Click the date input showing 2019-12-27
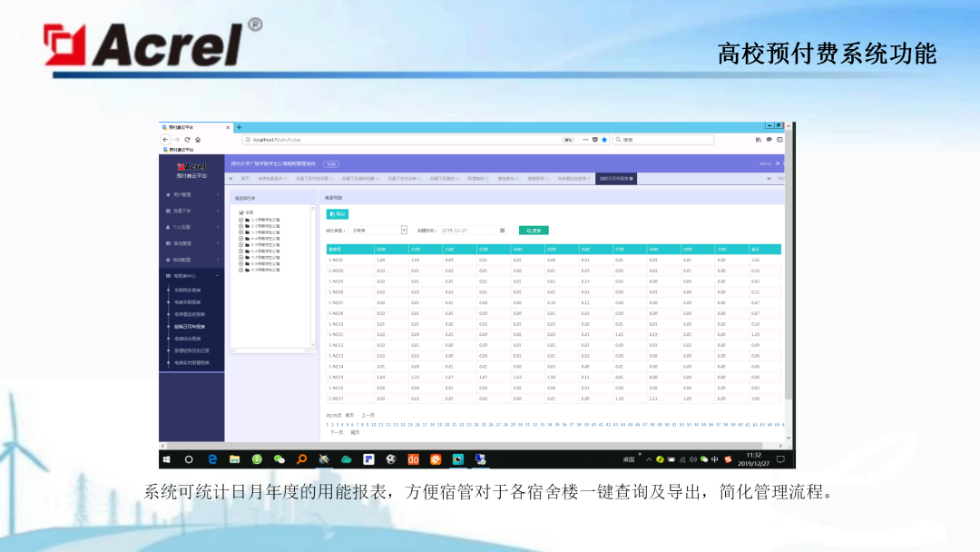Image resolution: width=980 pixels, height=552 pixels. 466,231
